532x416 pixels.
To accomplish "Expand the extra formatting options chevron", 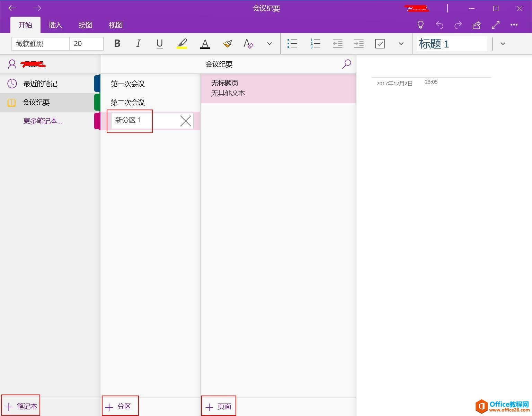I will [269, 44].
